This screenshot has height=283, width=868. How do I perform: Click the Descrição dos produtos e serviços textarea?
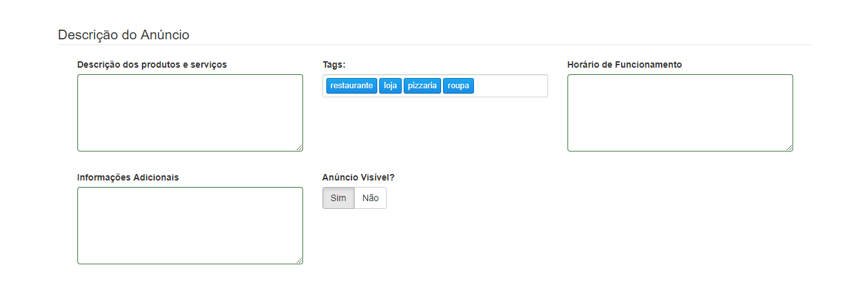(190, 113)
